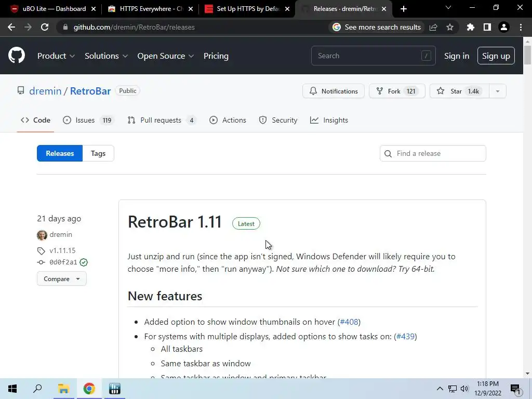
Task: Show hidden system tray icons
Action: [x=440, y=389]
